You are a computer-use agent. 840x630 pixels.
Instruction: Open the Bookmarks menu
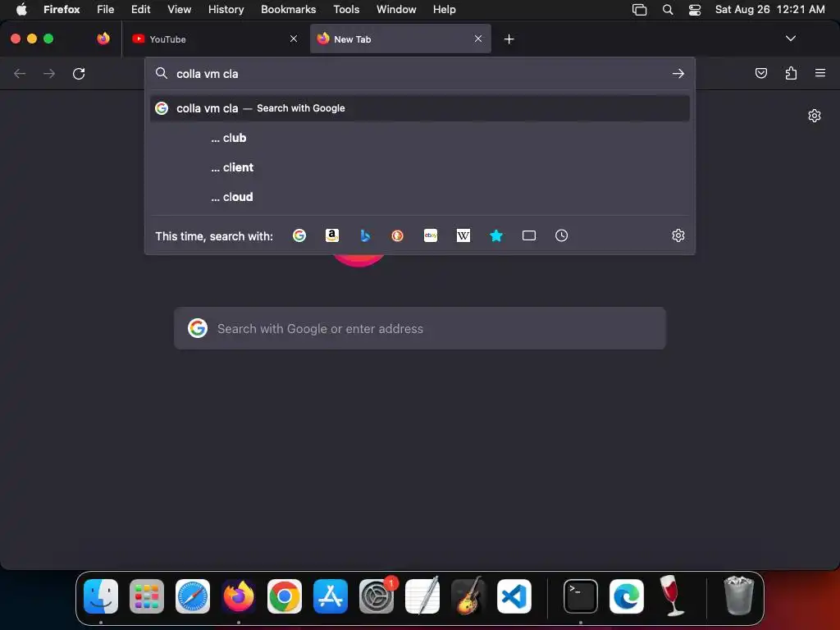(x=288, y=9)
